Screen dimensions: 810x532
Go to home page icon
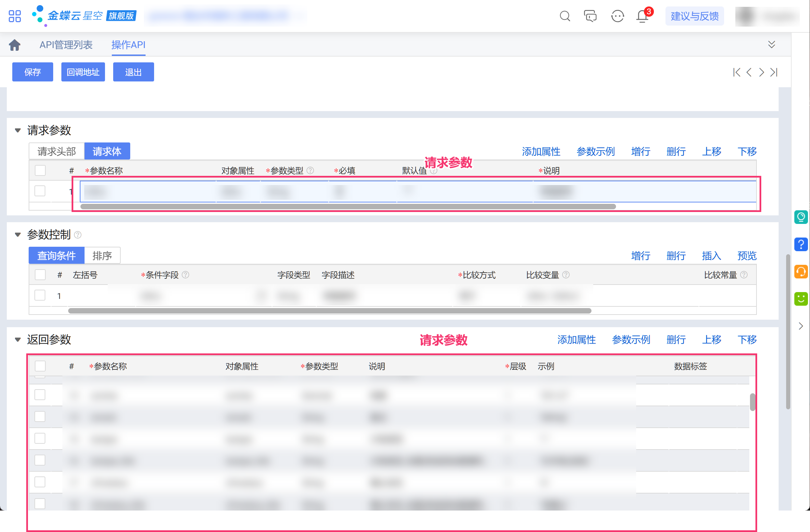15,45
